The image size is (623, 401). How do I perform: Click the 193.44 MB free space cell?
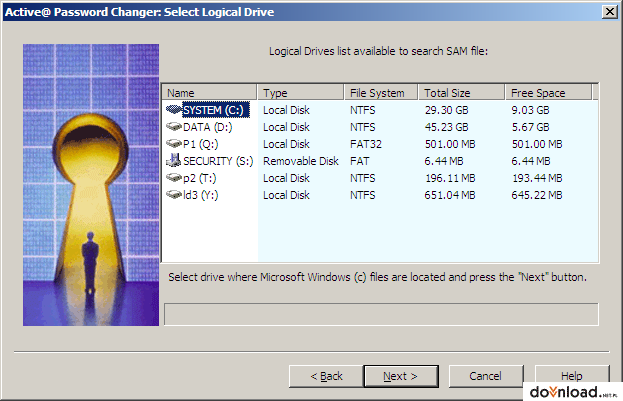click(x=537, y=178)
